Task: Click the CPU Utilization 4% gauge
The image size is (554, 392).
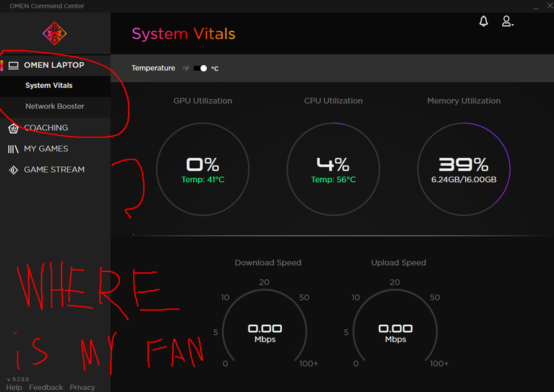Action: (333, 169)
